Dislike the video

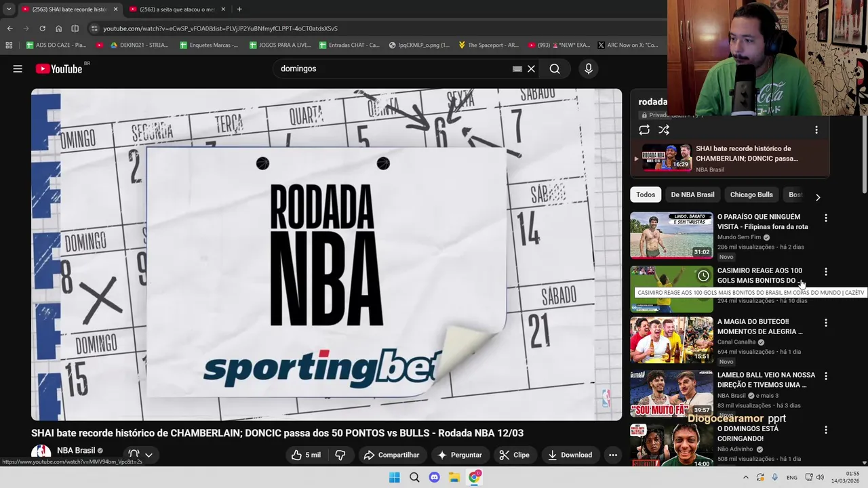click(x=340, y=455)
